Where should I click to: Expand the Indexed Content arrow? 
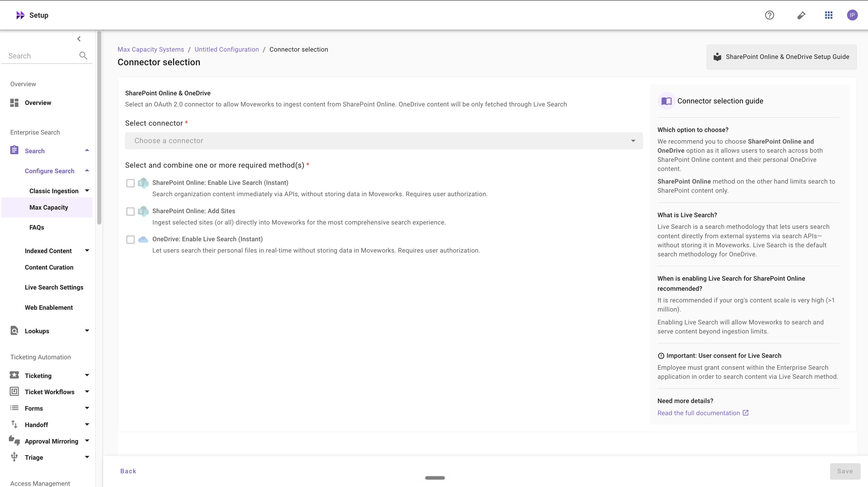pyautogui.click(x=87, y=251)
